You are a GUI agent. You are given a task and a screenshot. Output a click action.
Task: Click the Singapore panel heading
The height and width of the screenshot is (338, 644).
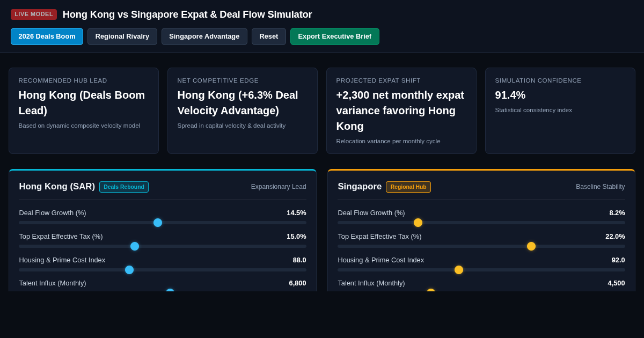(x=360, y=187)
